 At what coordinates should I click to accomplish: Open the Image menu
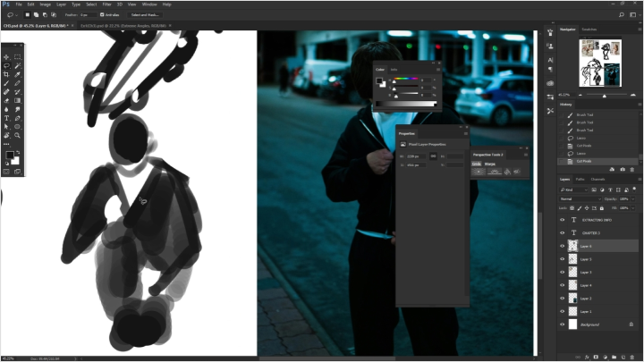pos(46,4)
